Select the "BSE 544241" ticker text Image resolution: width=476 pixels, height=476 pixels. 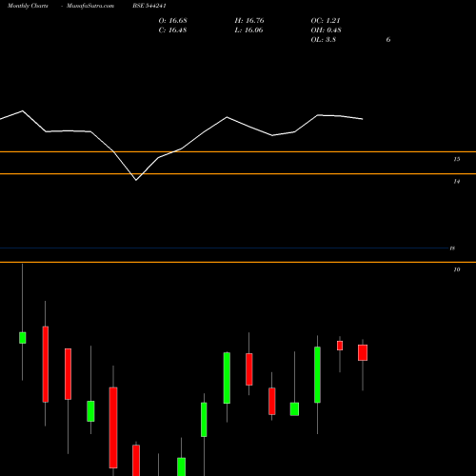(x=149, y=6)
